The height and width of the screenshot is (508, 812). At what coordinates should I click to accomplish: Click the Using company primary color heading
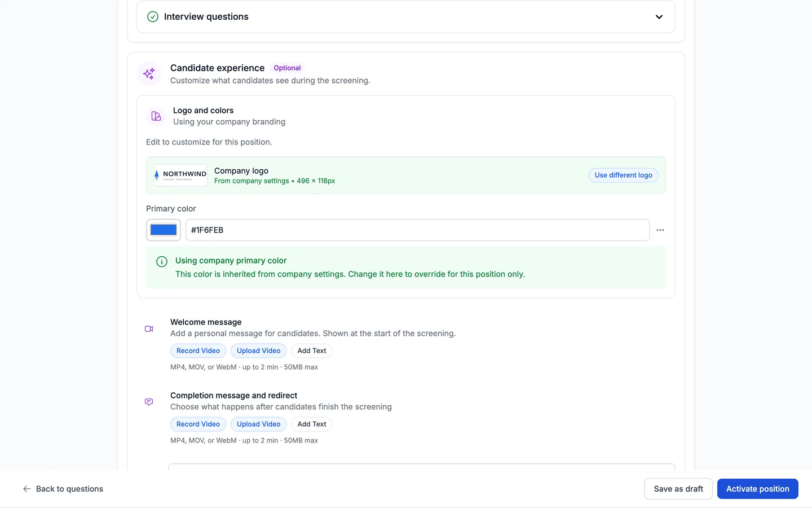[231, 260]
